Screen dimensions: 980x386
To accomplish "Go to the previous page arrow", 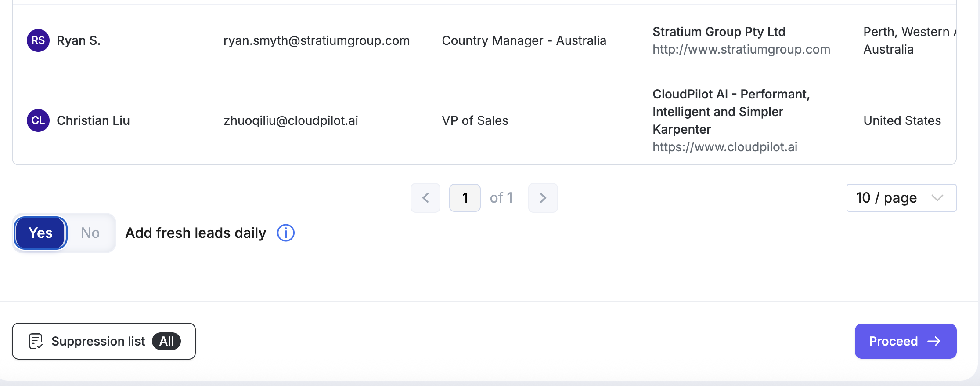I will click(x=425, y=198).
